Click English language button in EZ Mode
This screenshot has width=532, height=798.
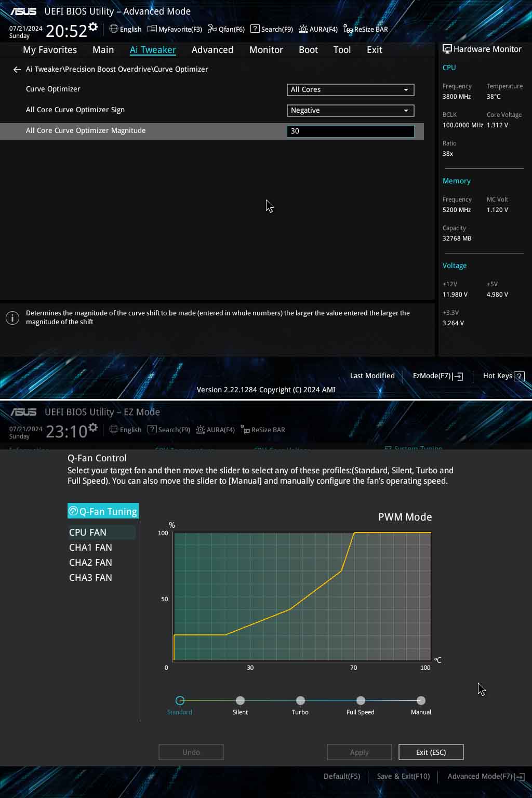[125, 430]
